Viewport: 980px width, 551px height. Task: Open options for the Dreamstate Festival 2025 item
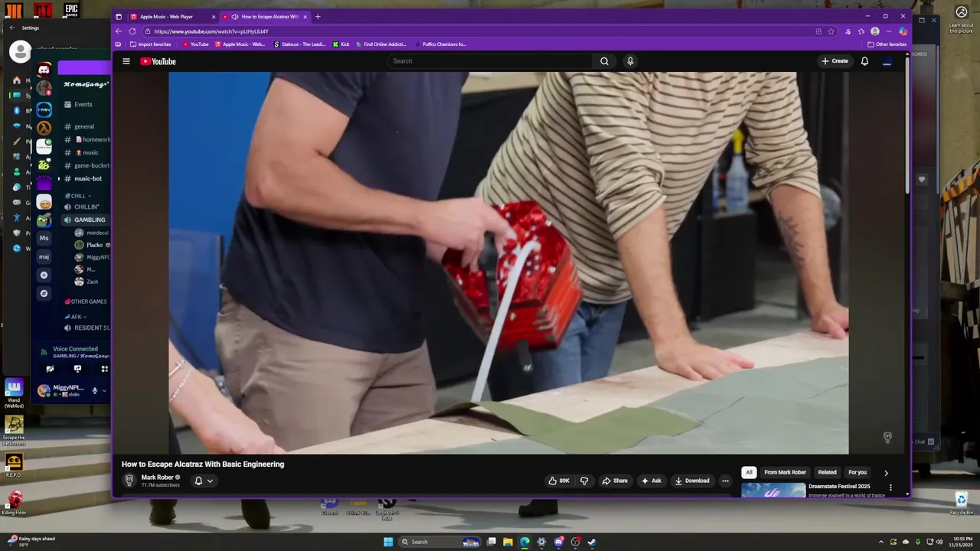[890, 487]
